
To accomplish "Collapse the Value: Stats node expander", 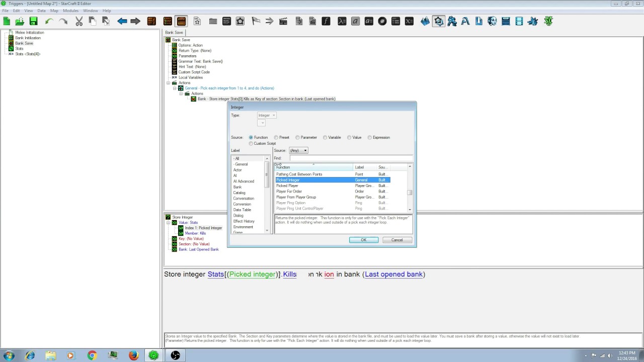I will (169, 222).
